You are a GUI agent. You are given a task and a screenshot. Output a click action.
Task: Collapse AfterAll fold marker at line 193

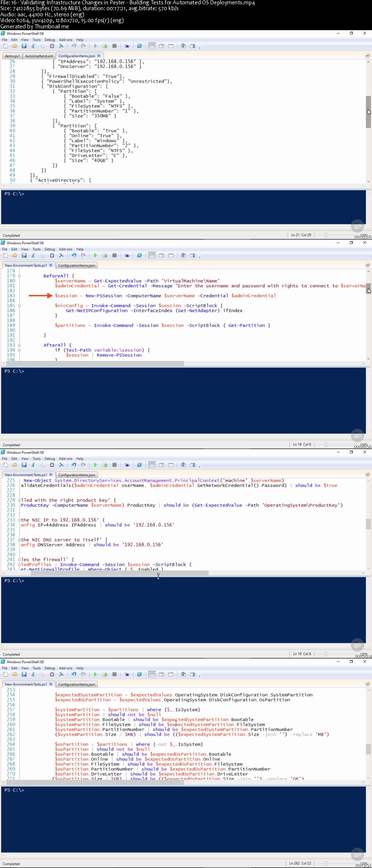[x=19, y=345]
